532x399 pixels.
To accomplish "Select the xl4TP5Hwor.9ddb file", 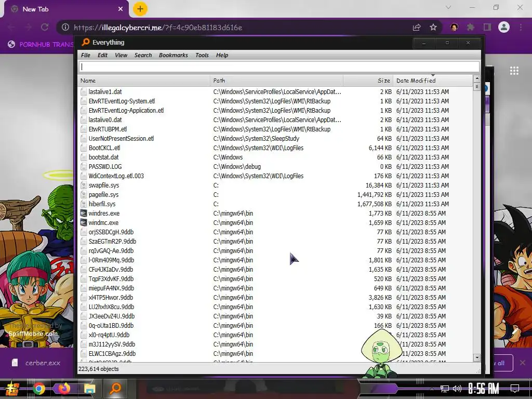I will 111,298.
